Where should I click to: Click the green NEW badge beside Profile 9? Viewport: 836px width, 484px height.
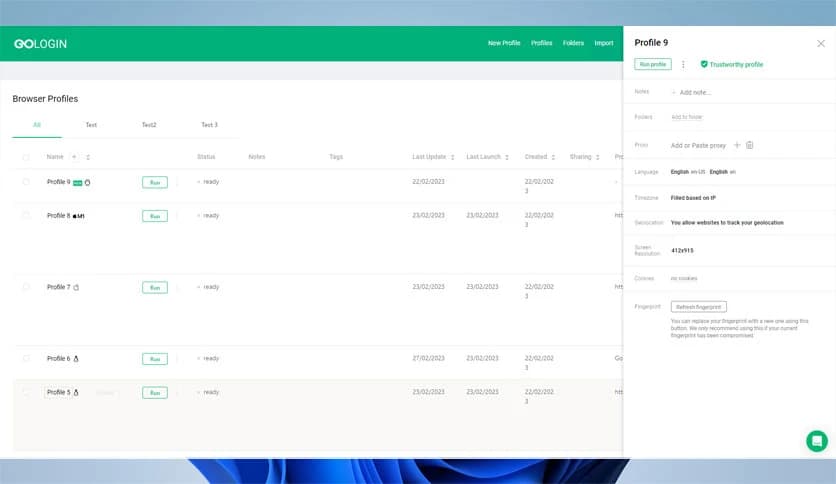point(78,183)
